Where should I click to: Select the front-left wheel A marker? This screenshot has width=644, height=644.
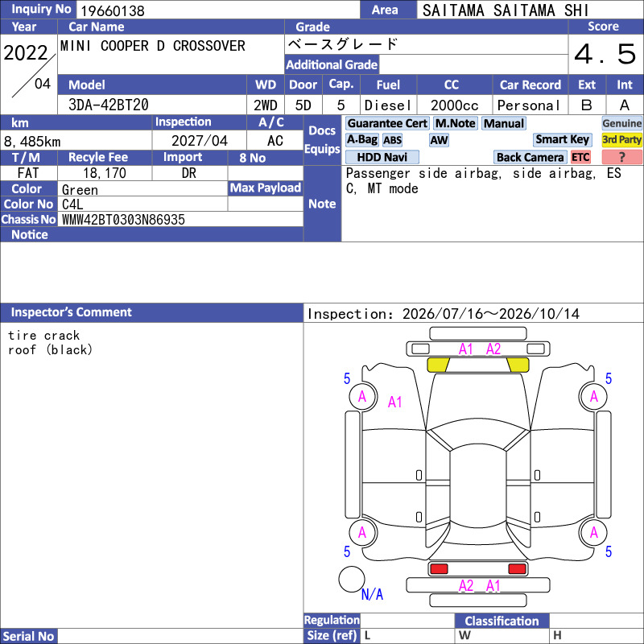tap(362, 396)
